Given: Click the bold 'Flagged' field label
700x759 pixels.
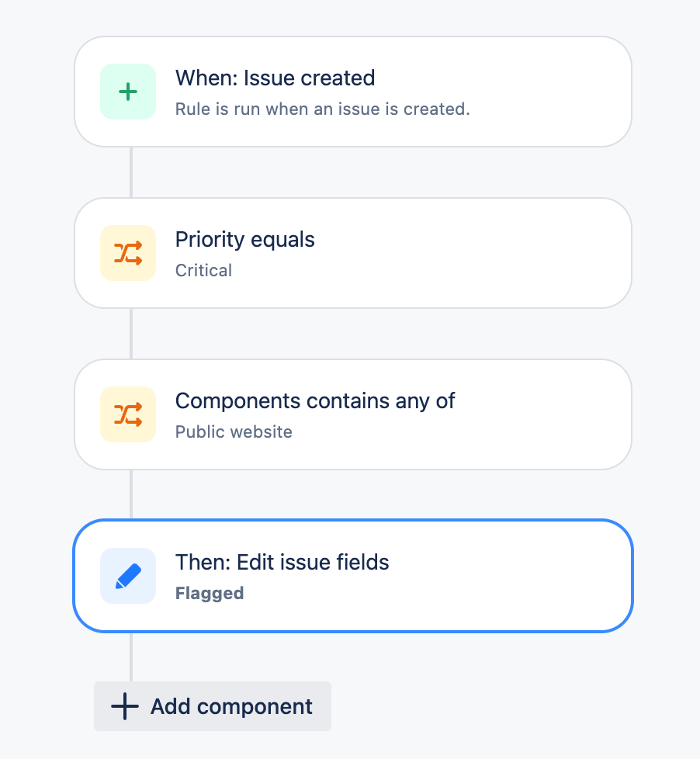Looking at the screenshot, I should (210, 593).
